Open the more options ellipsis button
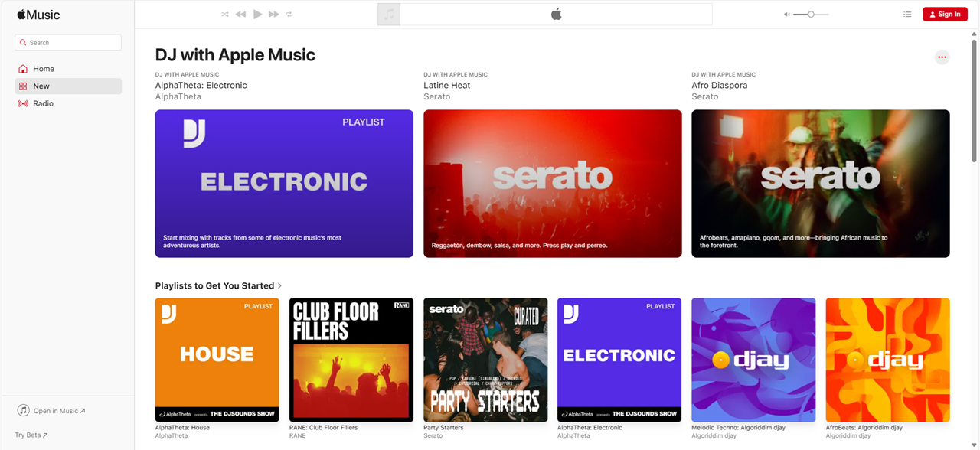Image resolution: width=980 pixels, height=450 pixels. (x=942, y=57)
